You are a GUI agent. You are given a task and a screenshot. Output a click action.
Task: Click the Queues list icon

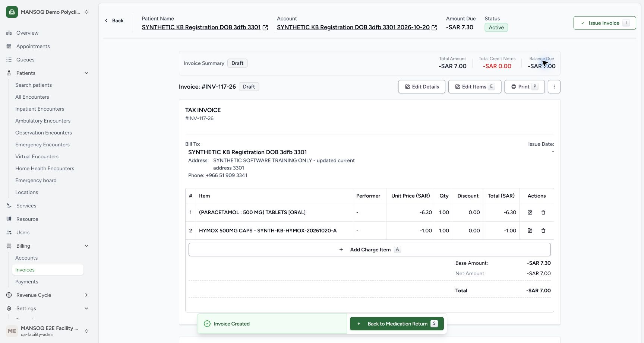(x=9, y=60)
